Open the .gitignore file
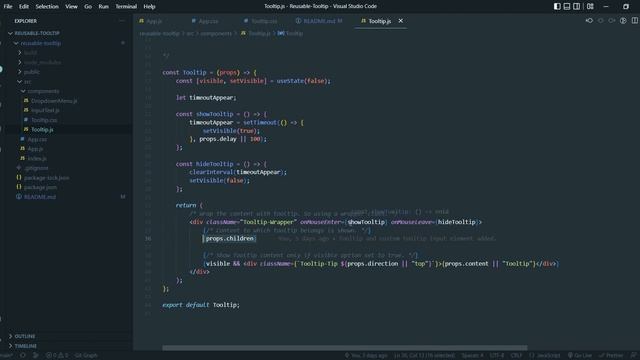The width and height of the screenshot is (640, 360). [36, 168]
